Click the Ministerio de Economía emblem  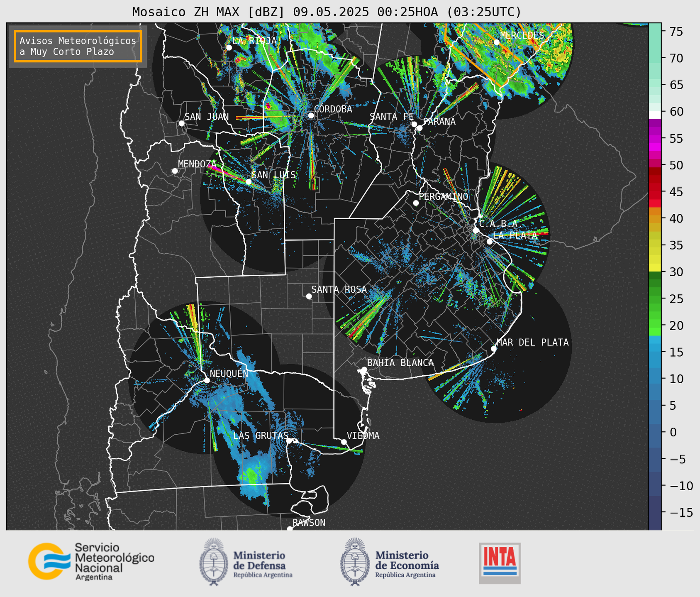pyautogui.click(x=354, y=562)
